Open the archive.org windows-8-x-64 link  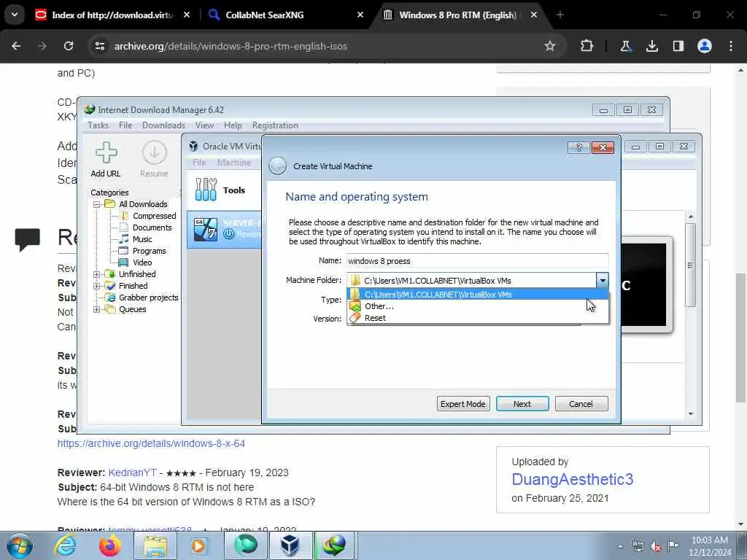pyautogui.click(x=151, y=443)
